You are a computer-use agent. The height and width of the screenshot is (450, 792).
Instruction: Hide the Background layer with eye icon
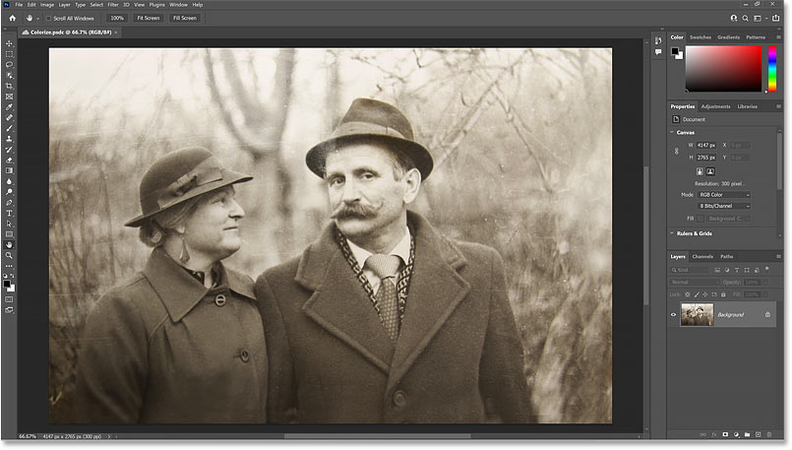(x=673, y=315)
